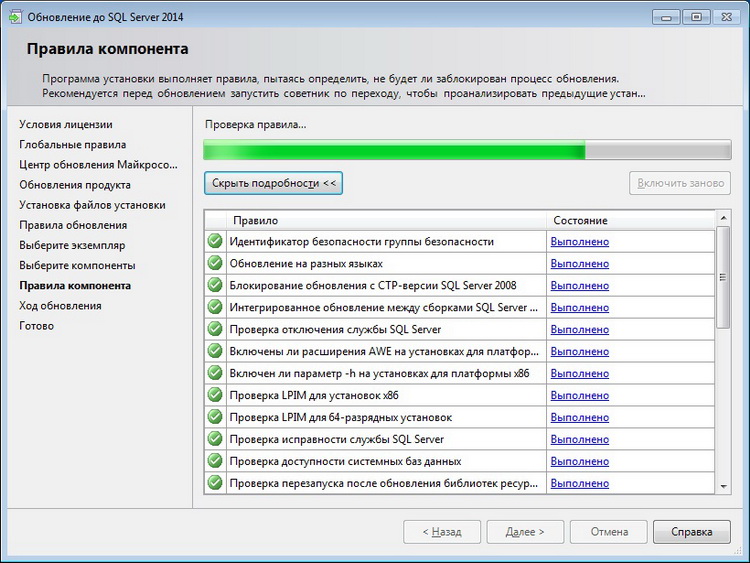
Task: Open Выполнено link for Идентификатор безопасности rule
Action: pyautogui.click(x=580, y=242)
